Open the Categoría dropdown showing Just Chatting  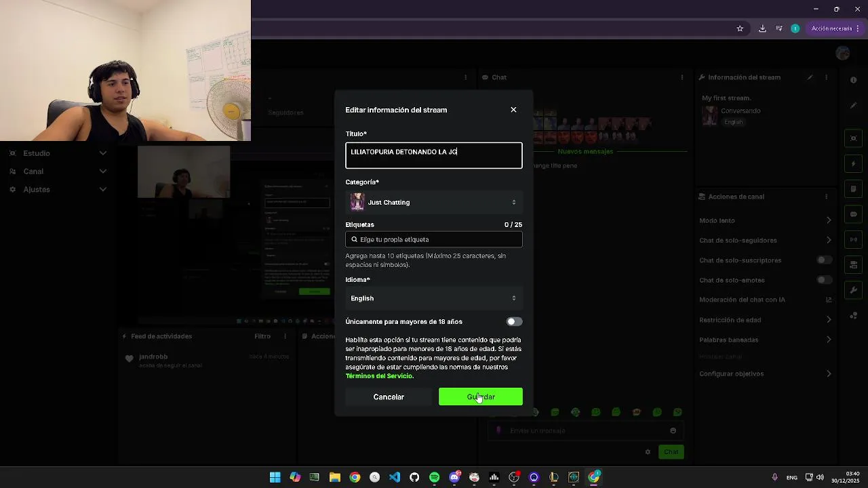click(434, 202)
